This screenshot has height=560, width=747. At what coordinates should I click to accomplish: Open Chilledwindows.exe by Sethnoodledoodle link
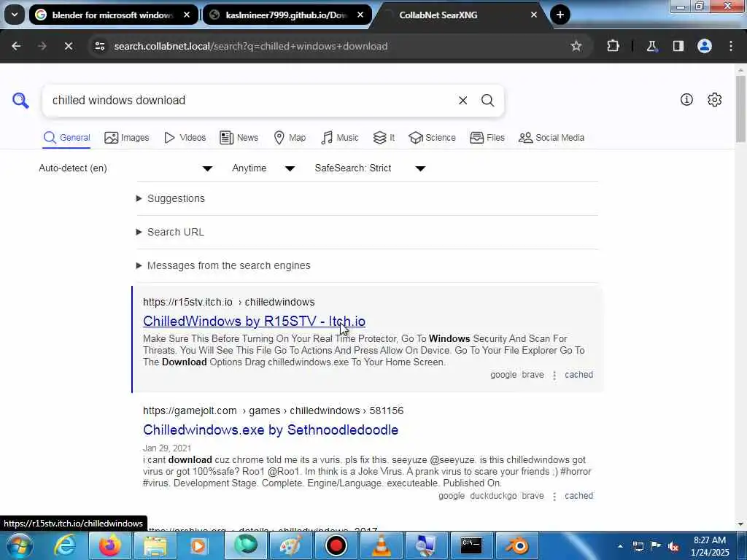point(271,430)
